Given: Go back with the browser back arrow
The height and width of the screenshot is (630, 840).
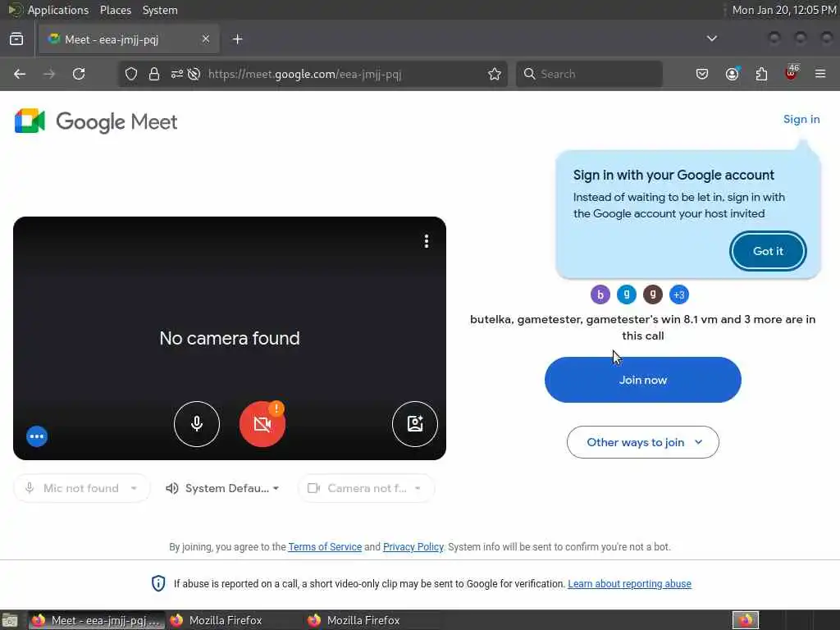Looking at the screenshot, I should point(20,74).
